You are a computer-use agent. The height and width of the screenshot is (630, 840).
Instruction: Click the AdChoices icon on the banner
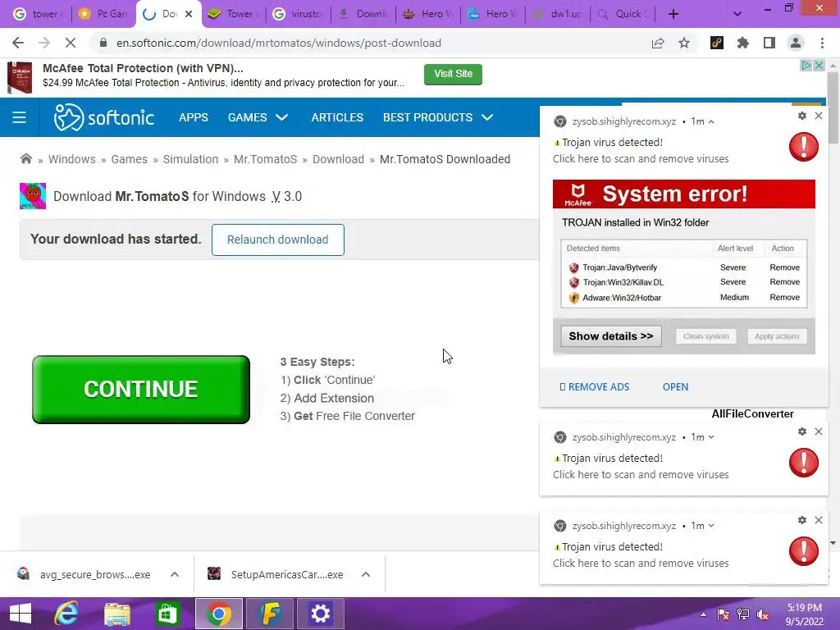(806, 66)
